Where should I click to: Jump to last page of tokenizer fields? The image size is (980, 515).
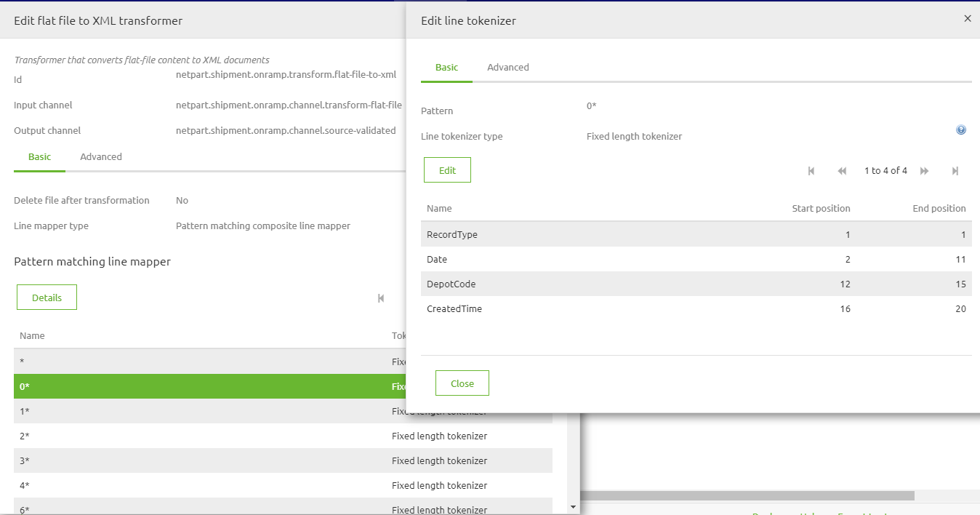pos(956,171)
